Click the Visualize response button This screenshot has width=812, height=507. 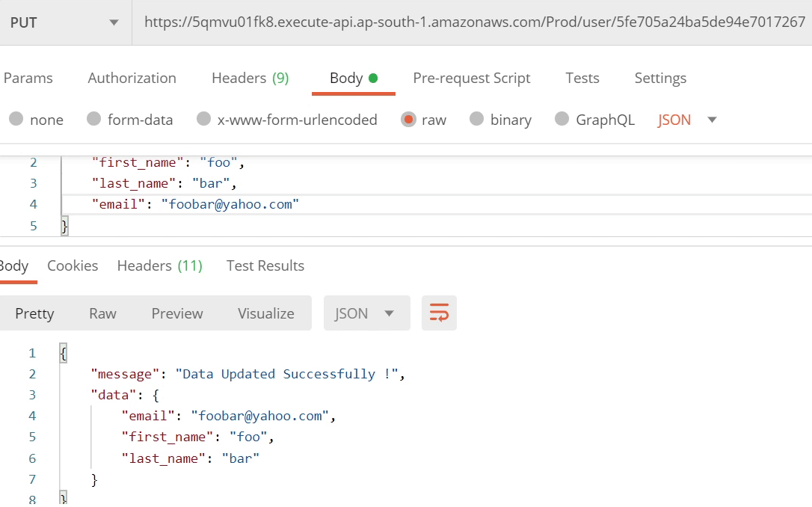click(x=265, y=313)
